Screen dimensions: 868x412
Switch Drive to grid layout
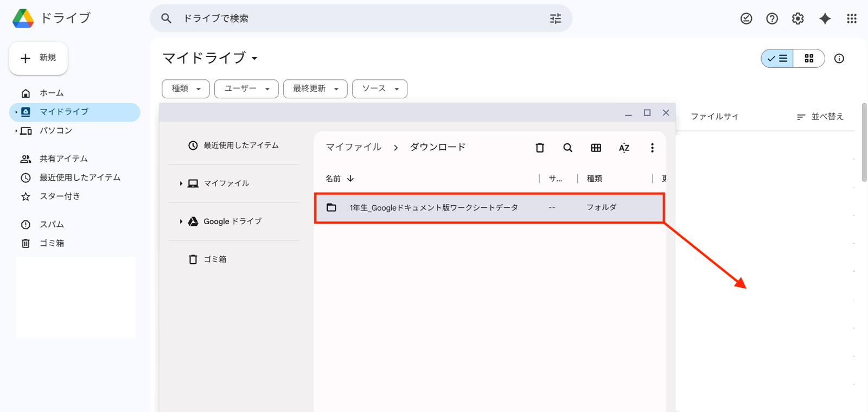pyautogui.click(x=808, y=59)
